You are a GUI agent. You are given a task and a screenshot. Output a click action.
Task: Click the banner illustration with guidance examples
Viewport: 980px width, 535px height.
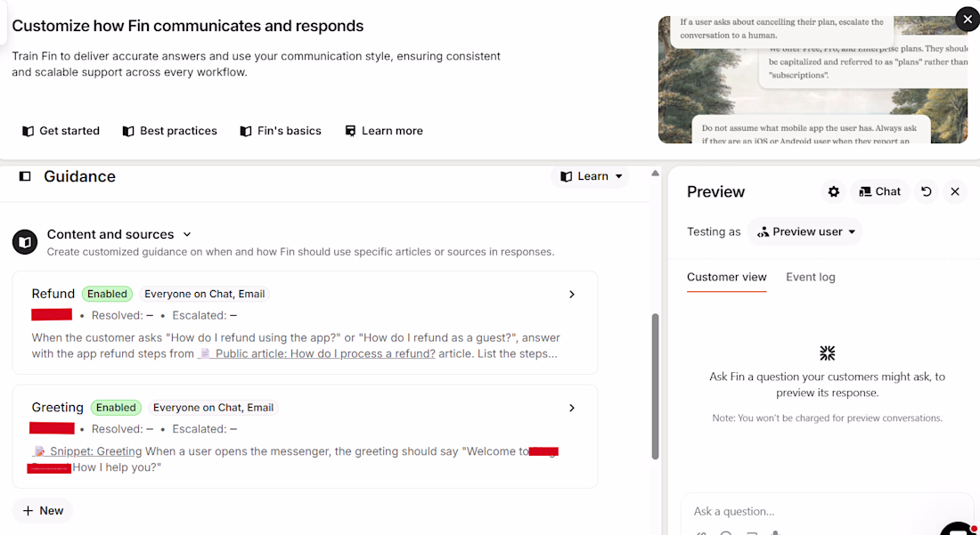813,80
